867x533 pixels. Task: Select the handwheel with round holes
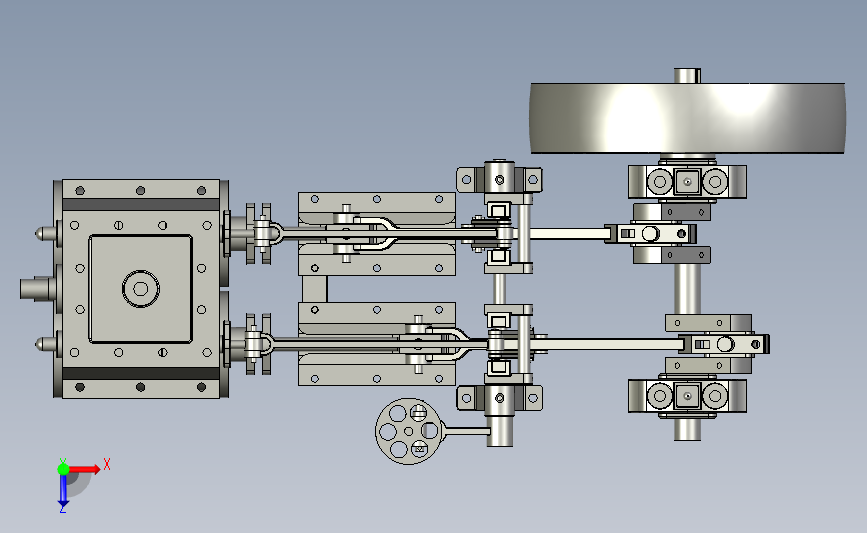tap(410, 431)
